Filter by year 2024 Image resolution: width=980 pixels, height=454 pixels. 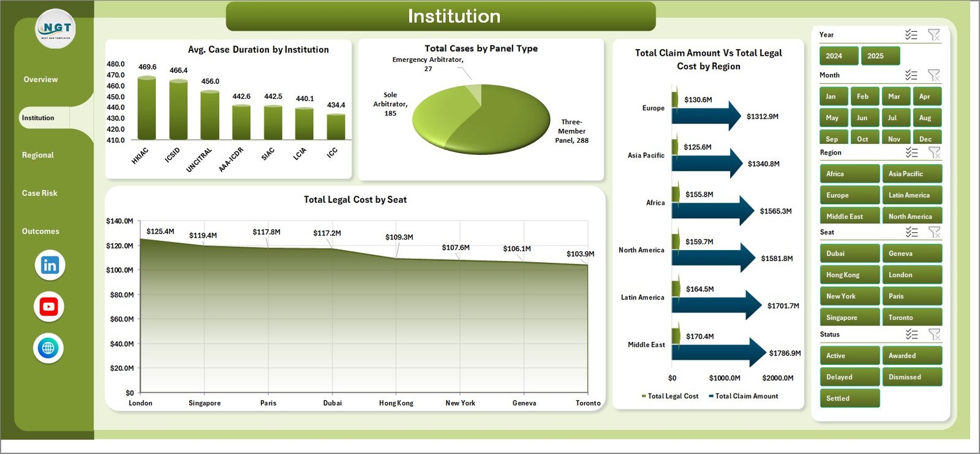coord(839,56)
